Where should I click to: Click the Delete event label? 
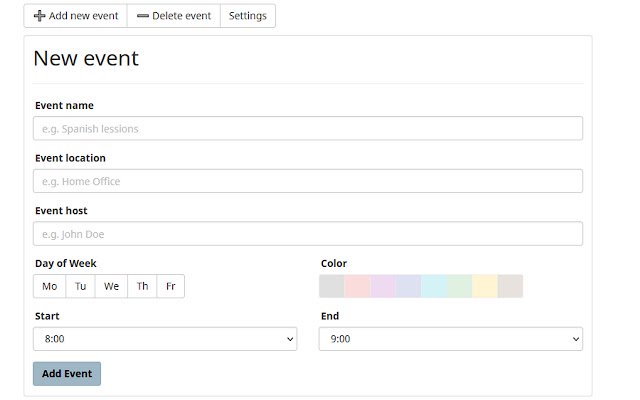[182, 16]
